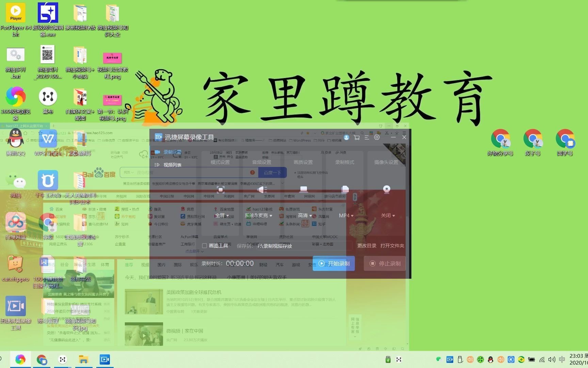
Task: Select the 微信多开.bat desktop icon
Action: point(16,62)
